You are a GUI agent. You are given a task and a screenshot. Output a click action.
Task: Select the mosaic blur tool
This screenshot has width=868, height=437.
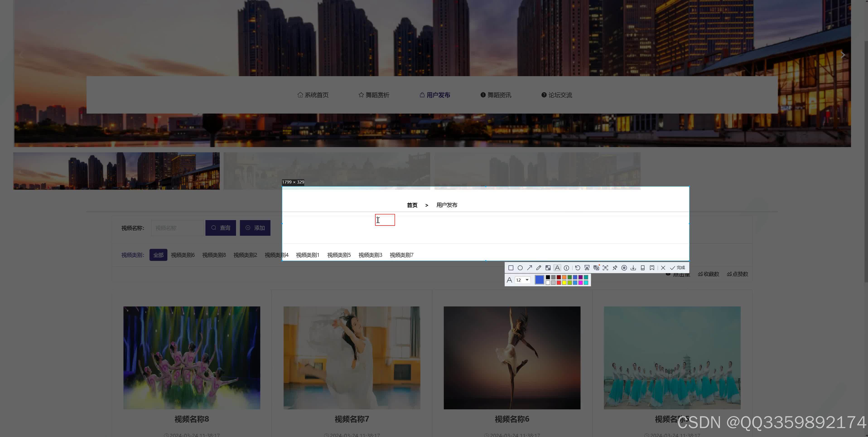coord(548,268)
